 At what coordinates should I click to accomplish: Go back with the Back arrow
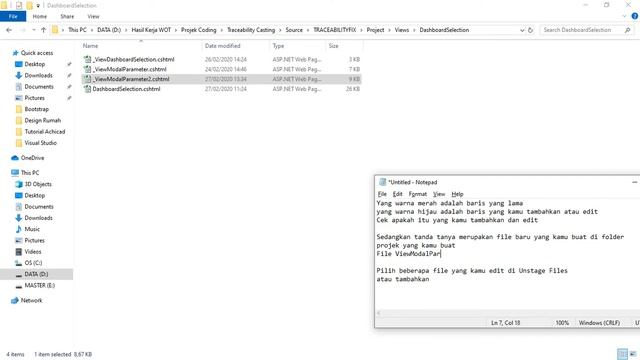[9, 30]
